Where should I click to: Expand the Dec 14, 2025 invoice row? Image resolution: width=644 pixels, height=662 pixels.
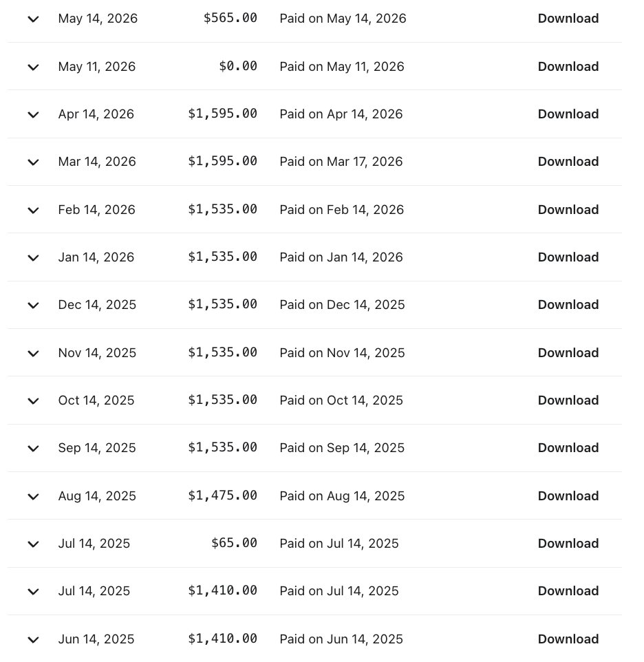click(33, 306)
